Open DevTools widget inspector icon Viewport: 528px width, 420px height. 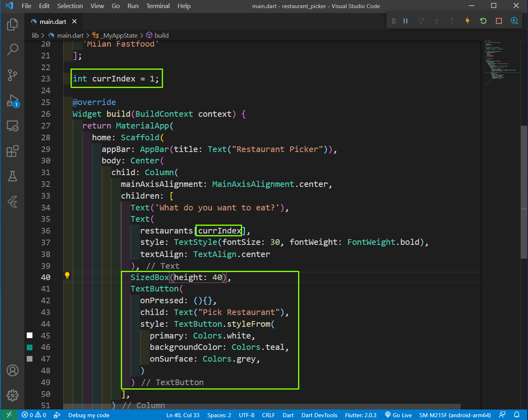pyautogui.click(x=514, y=21)
